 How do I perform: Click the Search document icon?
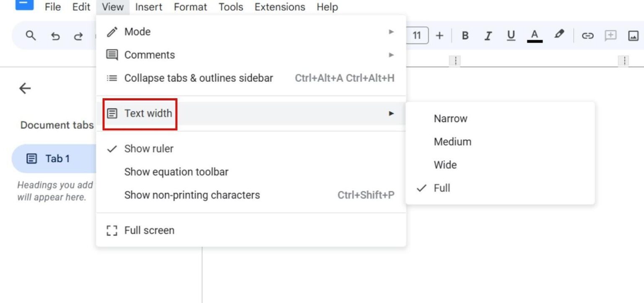click(30, 35)
